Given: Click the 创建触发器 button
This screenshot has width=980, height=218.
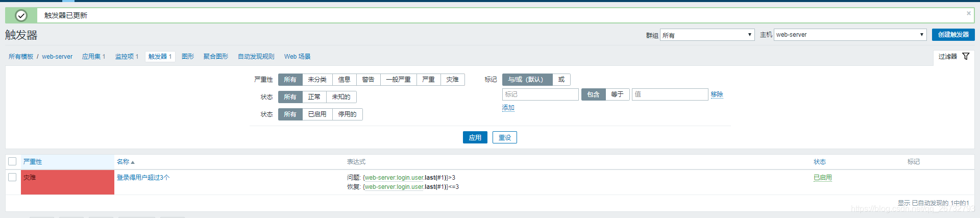Looking at the screenshot, I should pyautogui.click(x=953, y=35).
